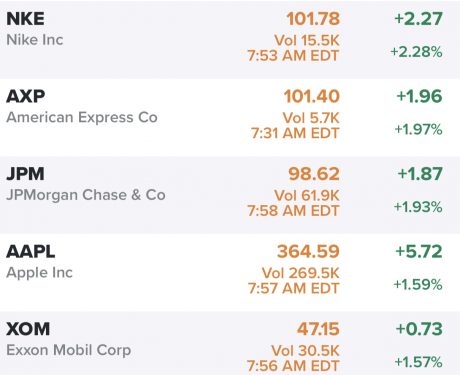Image resolution: width=460 pixels, height=375 pixels.
Task: Tap AXP percent change +1.97%
Action: (418, 129)
